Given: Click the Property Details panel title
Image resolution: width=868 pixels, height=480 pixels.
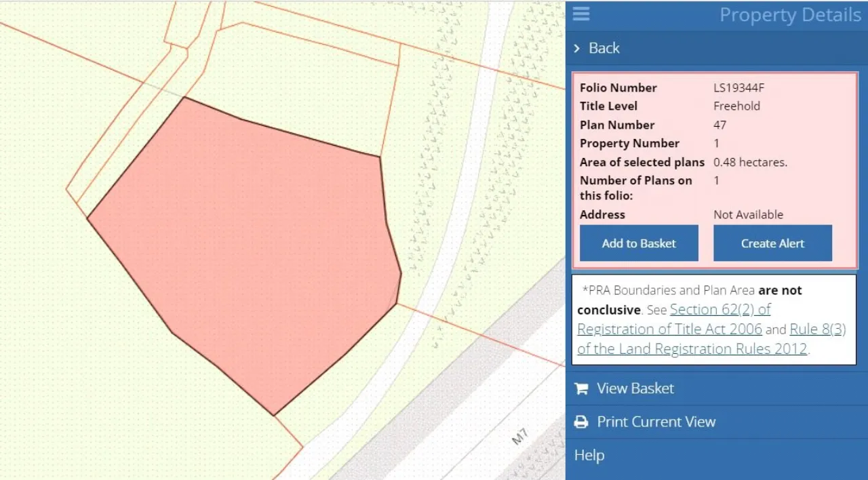Looking at the screenshot, I should coord(789,15).
